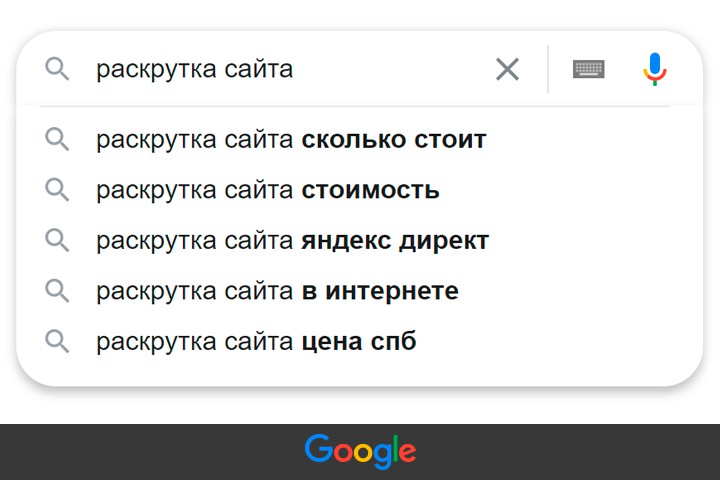The image size is (720, 480).
Task: Start voice search with the microphone icon
Action: pos(655,69)
